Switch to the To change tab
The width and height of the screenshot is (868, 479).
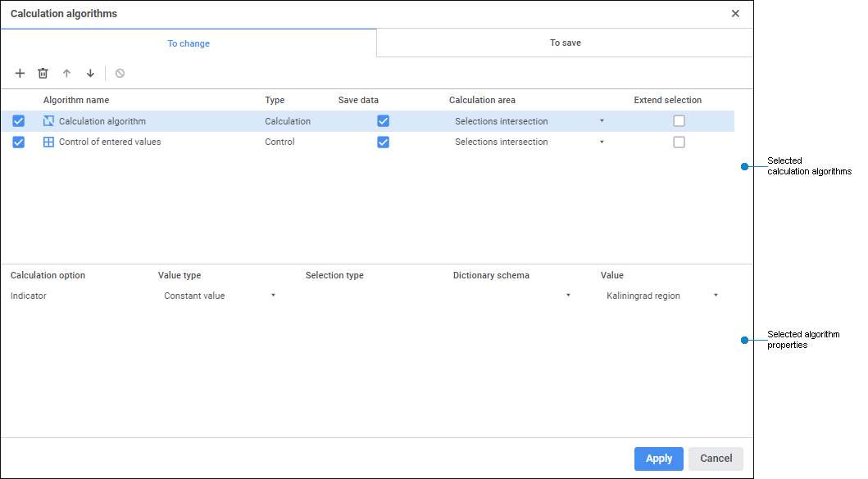189,43
